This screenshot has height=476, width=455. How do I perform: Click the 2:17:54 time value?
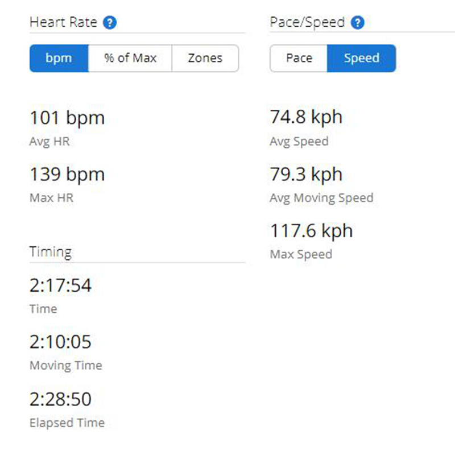click(x=60, y=285)
